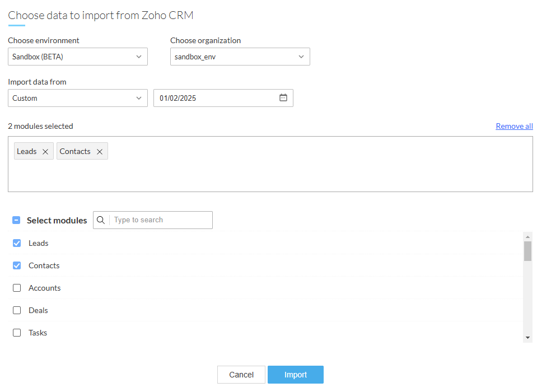The image size is (537, 392).
Task: Click the Remove all link
Action: [514, 126]
